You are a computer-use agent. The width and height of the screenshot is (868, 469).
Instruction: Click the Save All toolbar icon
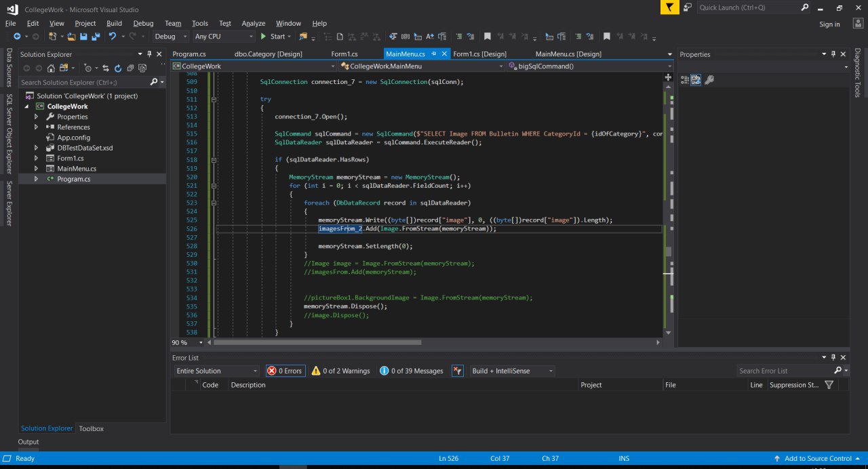[x=94, y=37]
